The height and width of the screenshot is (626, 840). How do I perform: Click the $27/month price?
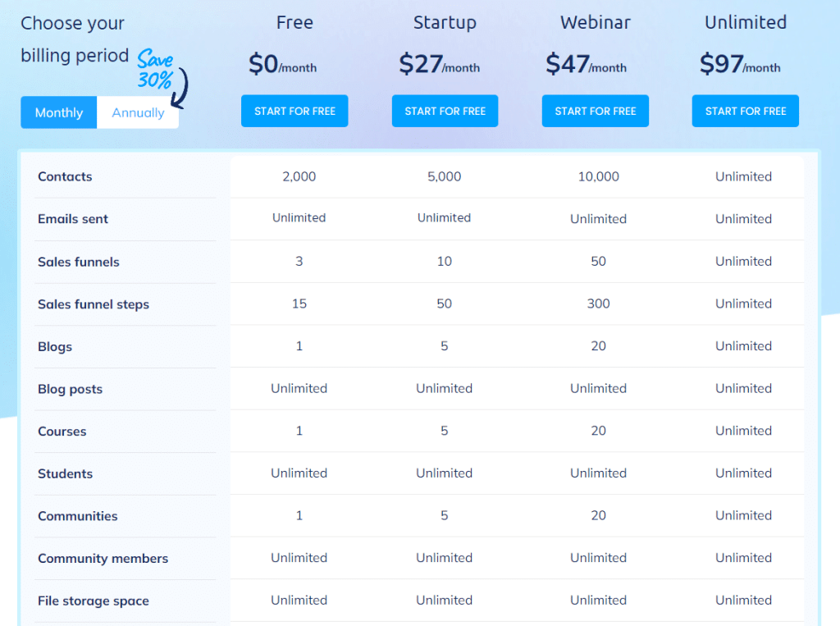[440, 64]
